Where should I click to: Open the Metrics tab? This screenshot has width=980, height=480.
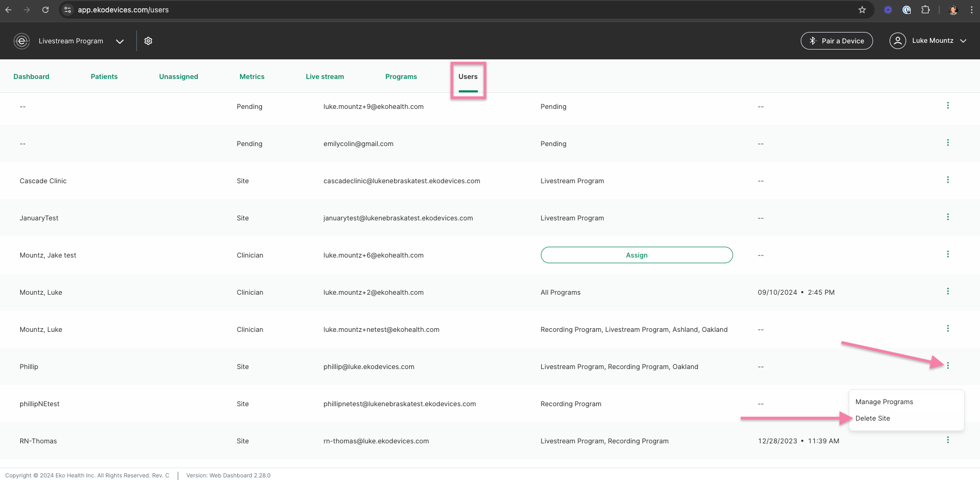252,76
